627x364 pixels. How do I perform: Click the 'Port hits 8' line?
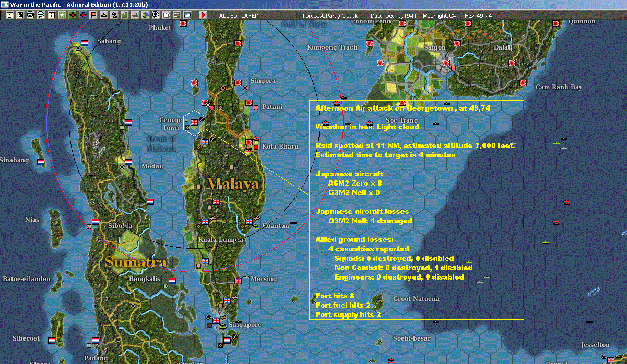(x=335, y=296)
